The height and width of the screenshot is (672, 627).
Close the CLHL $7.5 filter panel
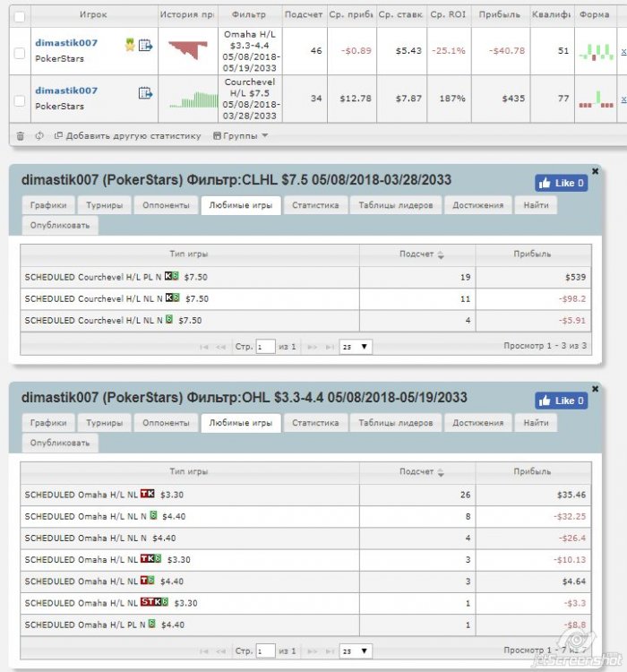click(595, 171)
